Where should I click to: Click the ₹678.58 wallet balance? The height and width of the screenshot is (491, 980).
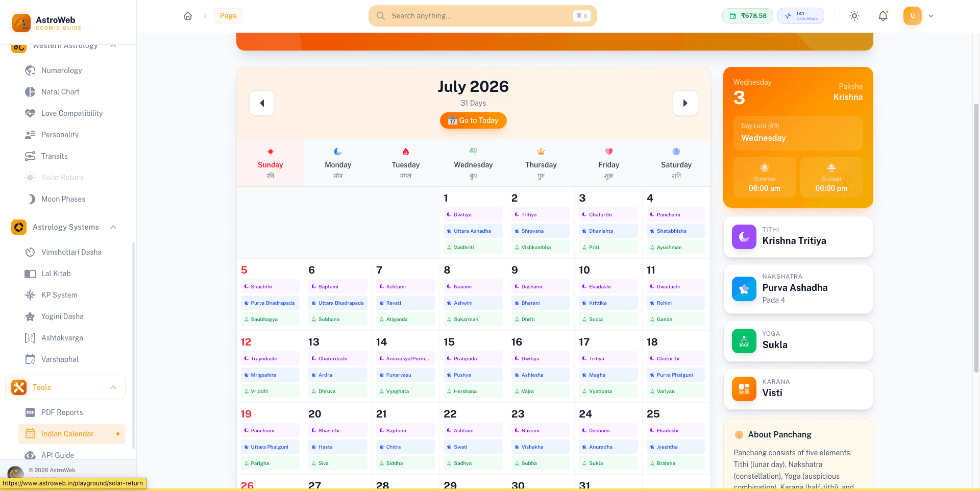click(748, 16)
